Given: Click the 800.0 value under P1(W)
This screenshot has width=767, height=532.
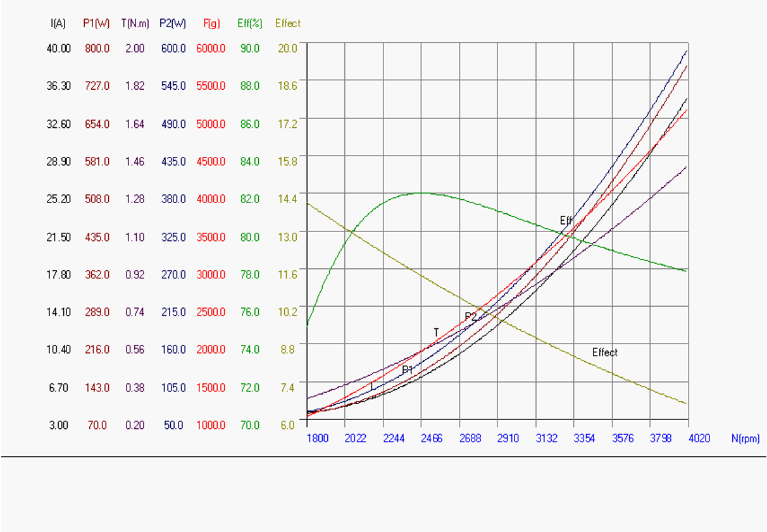Looking at the screenshot, I should click(97, 48).
